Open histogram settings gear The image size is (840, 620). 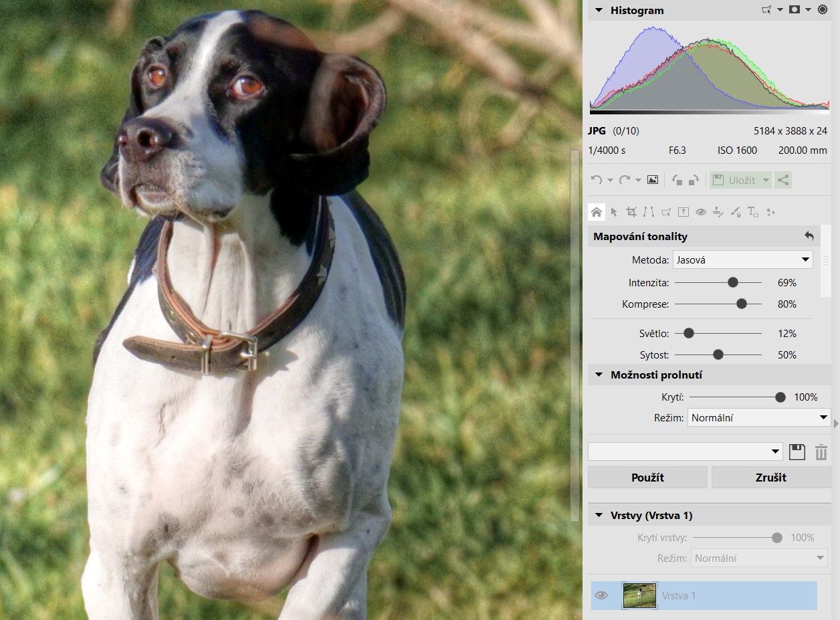[x=822, y=10]
